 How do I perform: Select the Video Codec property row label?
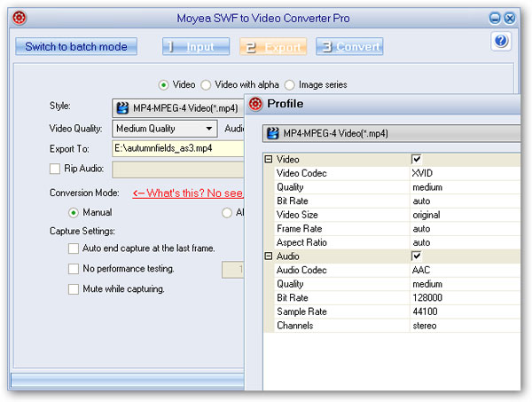(301, 173)
